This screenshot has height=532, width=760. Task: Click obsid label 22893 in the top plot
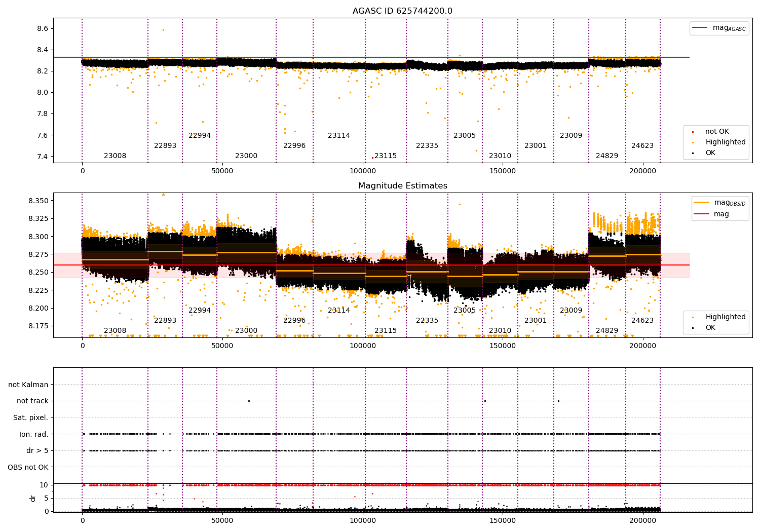165,146
